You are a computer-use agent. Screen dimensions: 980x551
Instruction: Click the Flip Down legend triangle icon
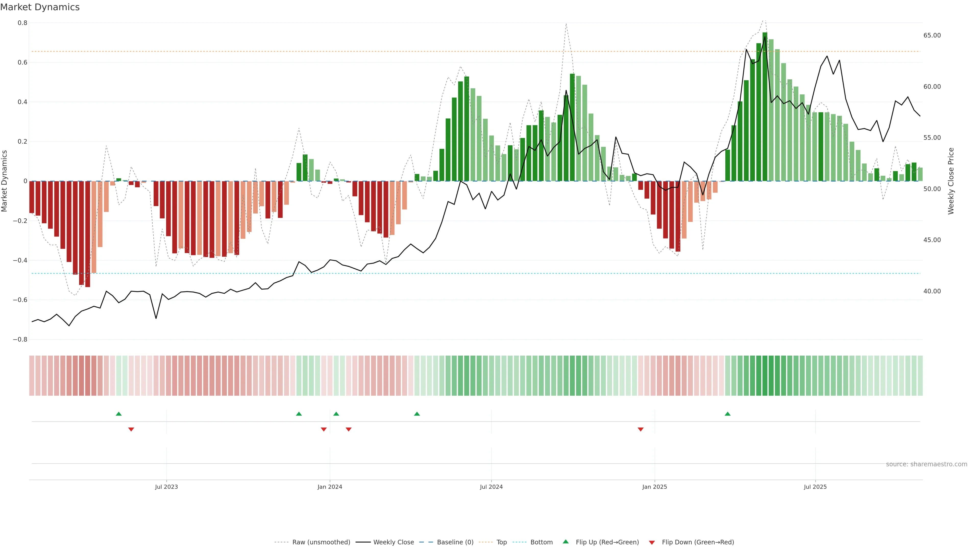tap(652, 543)
